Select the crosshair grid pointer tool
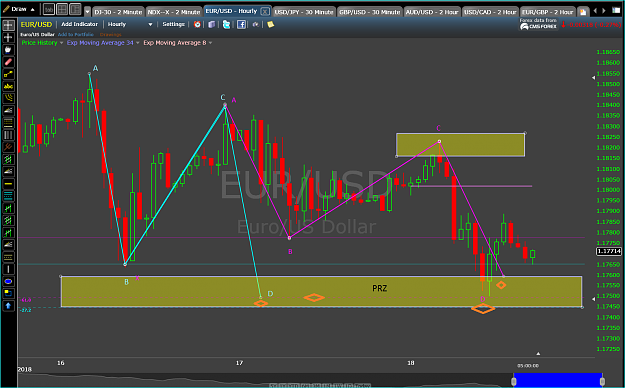Viewport: 625px width, 388px height. point(8,26)
